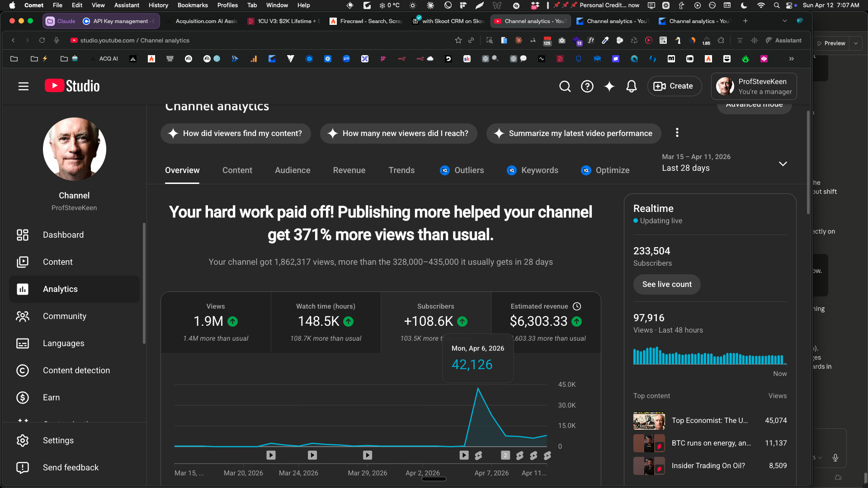Open 'BTC runs on energy' top content row

(x=710, y=443)
